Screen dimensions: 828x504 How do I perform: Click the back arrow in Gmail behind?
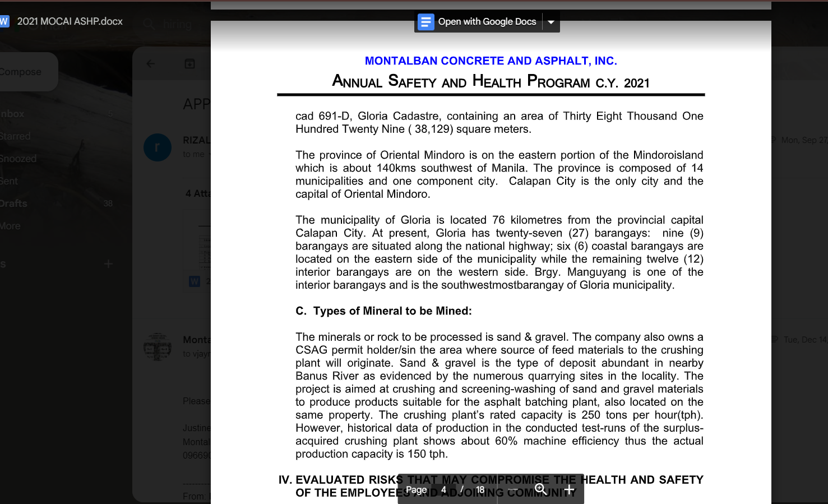(151, 64)
